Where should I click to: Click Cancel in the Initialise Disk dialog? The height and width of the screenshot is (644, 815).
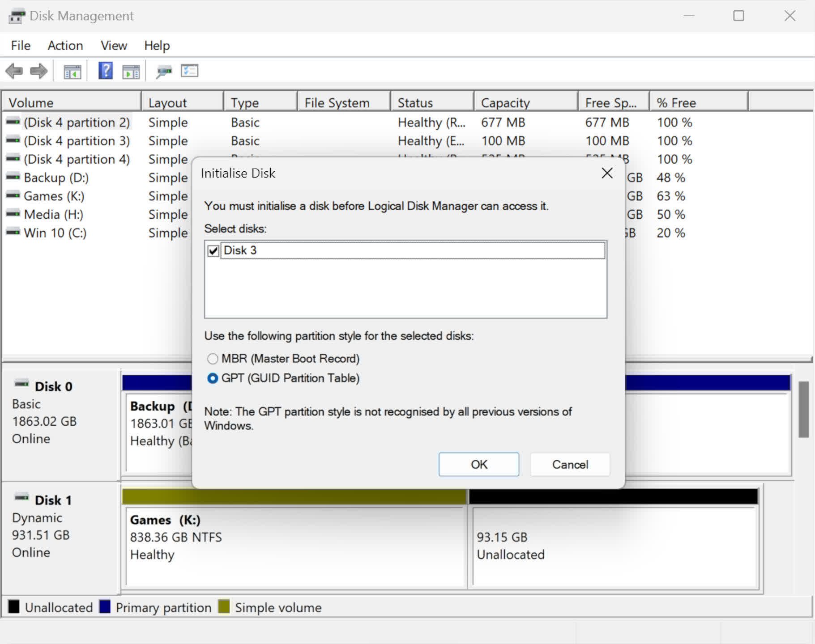coord(570,464)
